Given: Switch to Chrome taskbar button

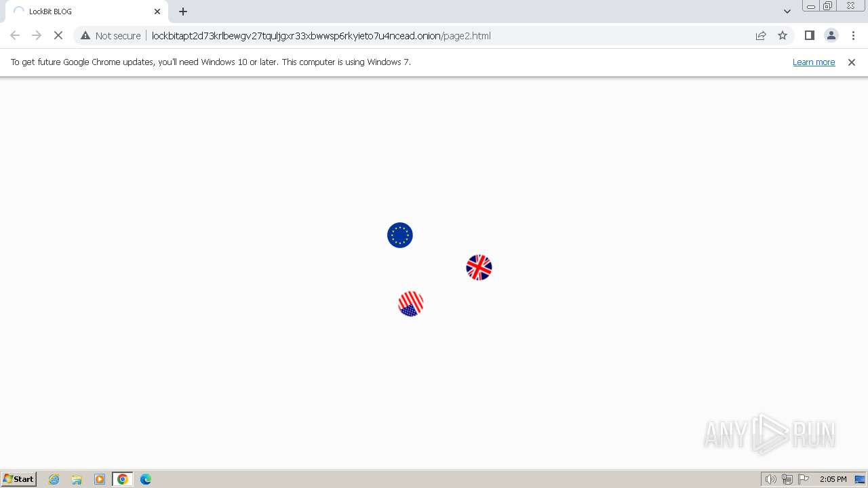Looking at the screenshot, I should tap(123, 479).
